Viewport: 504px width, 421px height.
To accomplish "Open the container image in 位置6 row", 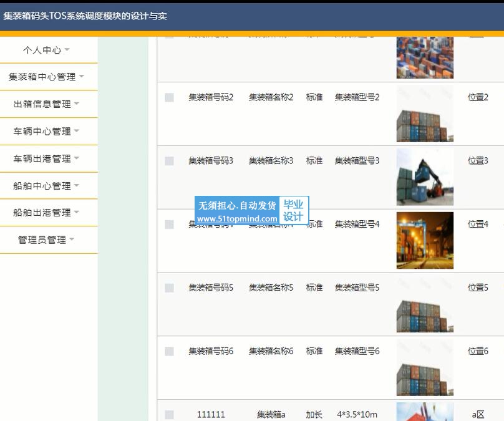I will tap(425, 367).
